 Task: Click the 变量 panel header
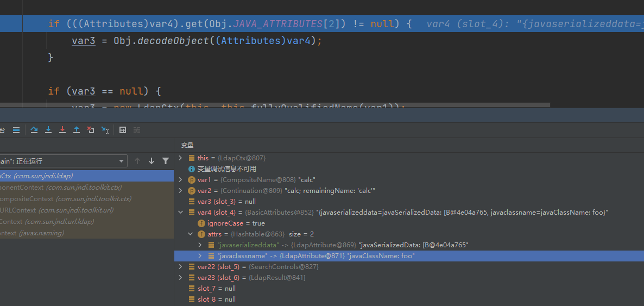tap(187, 145)
